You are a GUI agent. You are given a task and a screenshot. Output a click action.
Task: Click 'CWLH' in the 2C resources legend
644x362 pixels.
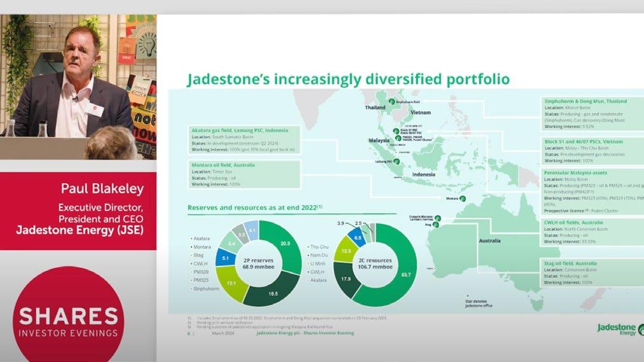coord(317,272)
